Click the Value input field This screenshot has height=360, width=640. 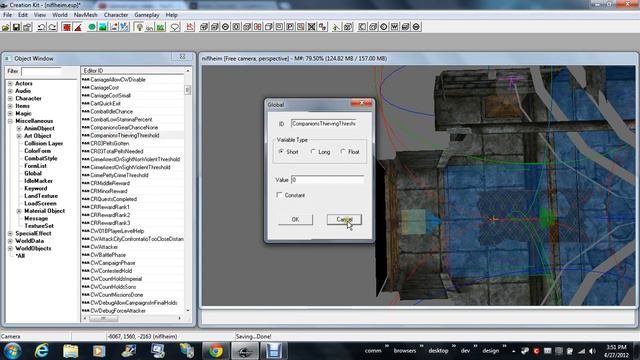click(x=327, y=180)
